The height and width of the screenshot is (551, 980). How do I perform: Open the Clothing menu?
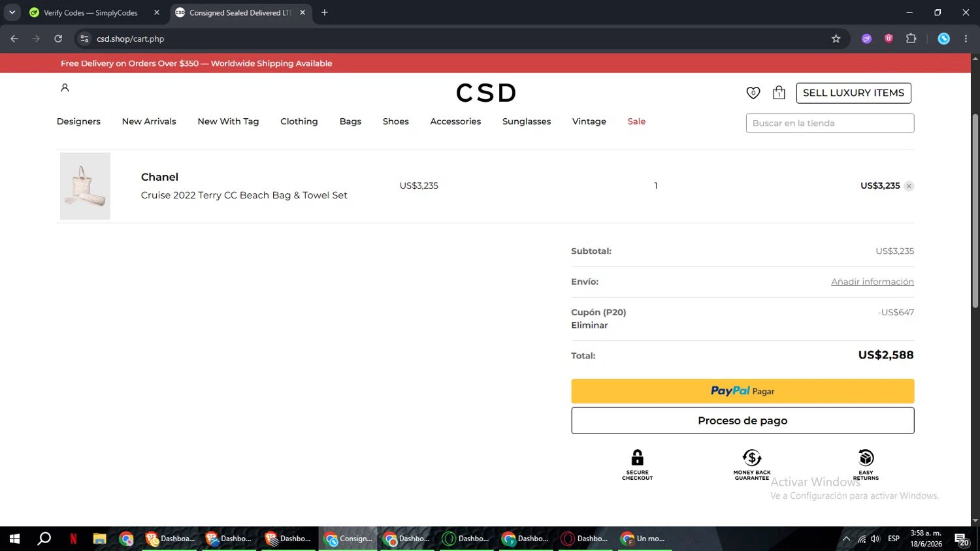click(299, 121)
